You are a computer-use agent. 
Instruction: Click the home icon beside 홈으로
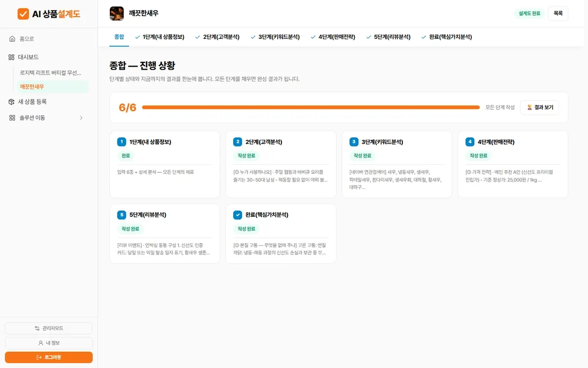click(12, 39)
